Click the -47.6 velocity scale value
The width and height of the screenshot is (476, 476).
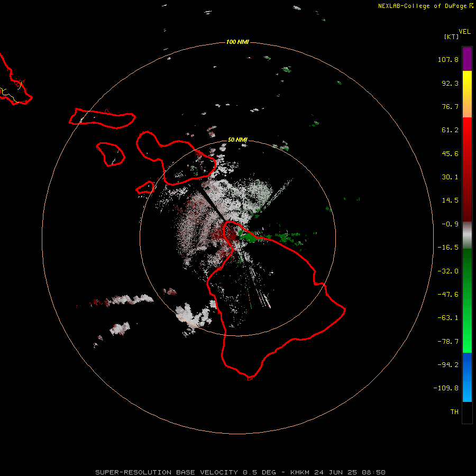(448, 295)
